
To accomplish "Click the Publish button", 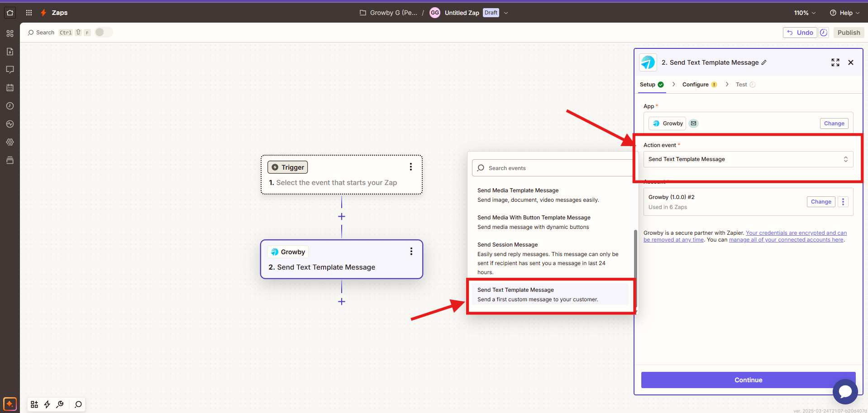I will [x=849, y=33].
